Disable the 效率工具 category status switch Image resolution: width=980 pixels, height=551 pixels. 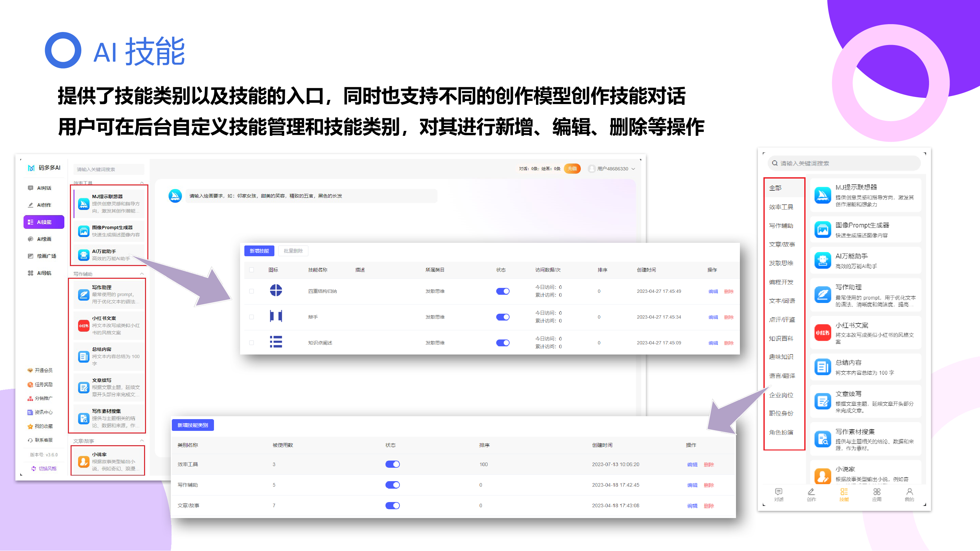392,464
